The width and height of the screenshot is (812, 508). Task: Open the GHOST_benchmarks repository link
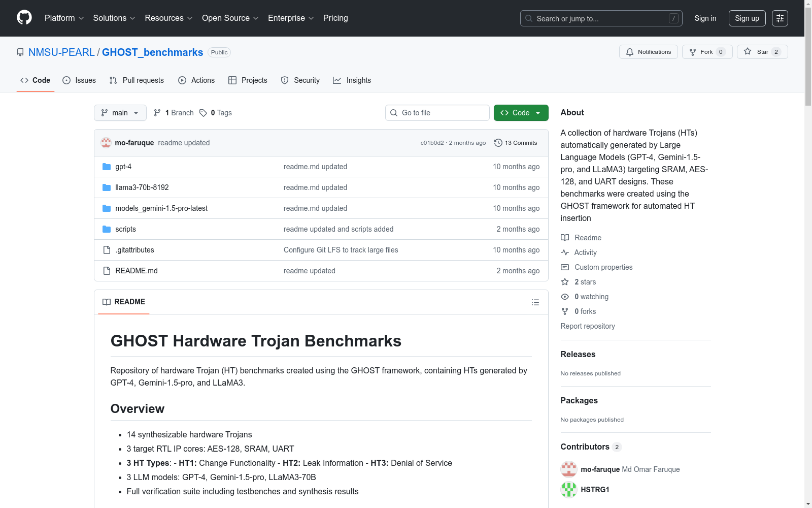pos(152,52)
